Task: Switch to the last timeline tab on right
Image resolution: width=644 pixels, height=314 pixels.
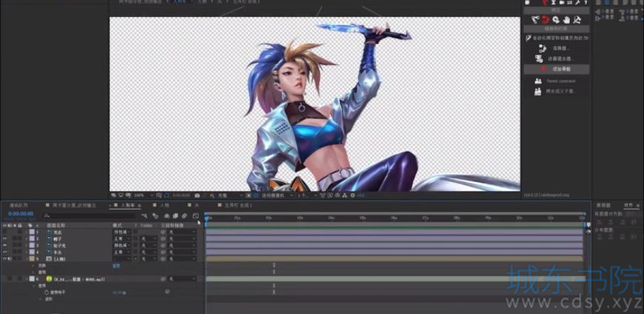Action: coord(235,205)
